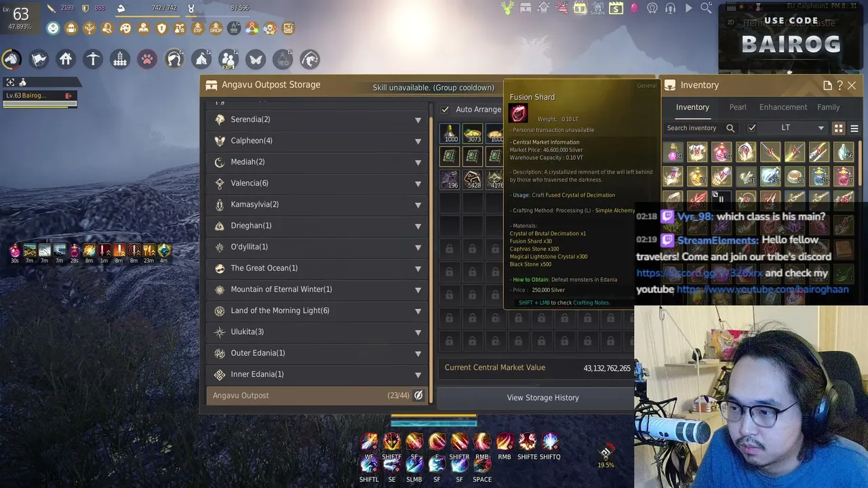Viewport: 868px width, 488px height.
Task: Click the inventory search magnifier icon
Action: pos(730,128)
